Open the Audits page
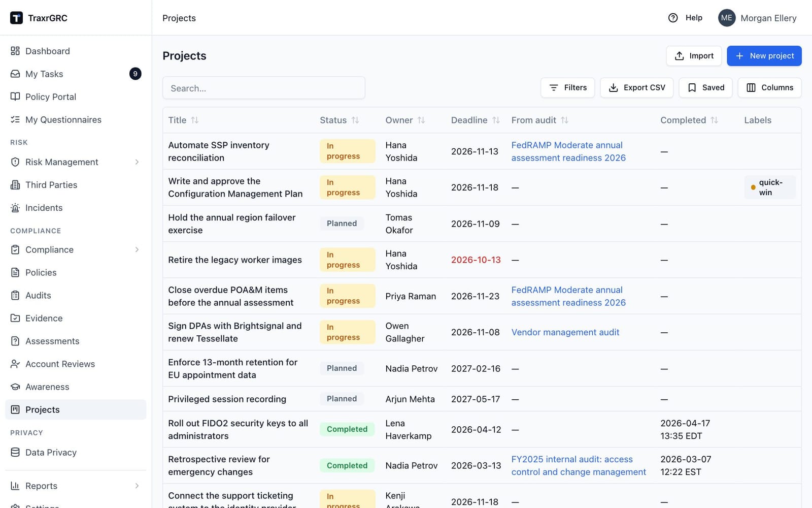The height and width of the screenshot is (508, 812). (76, 295)
